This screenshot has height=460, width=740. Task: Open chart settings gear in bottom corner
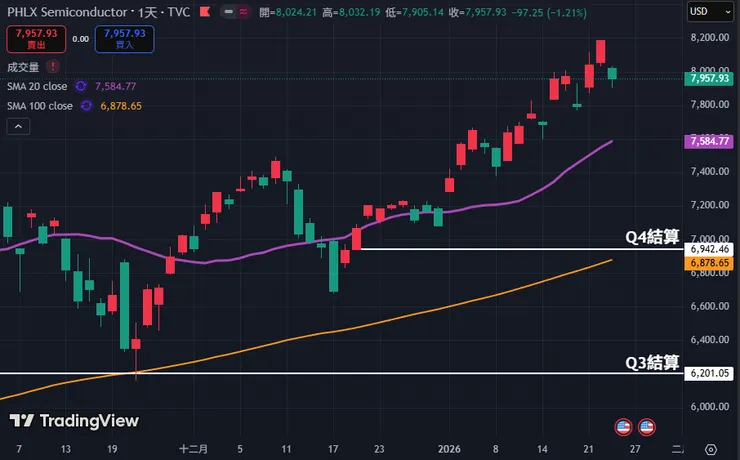point(711,449)
